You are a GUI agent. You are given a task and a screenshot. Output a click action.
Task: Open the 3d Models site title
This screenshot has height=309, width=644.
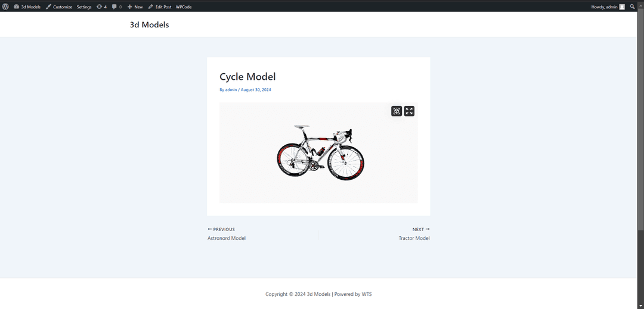150,24
